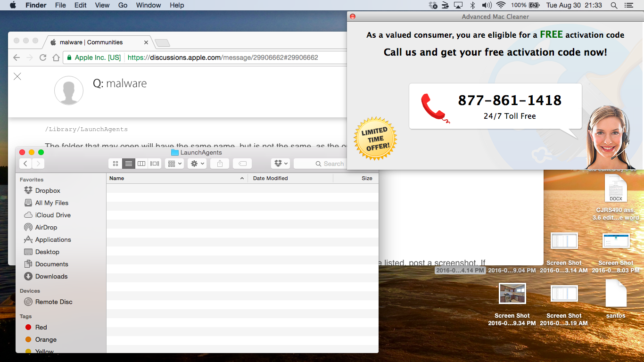Click the 877-861-1418 phone number
Image resolution: width=644 pixels, height=362 pixels.
510,100
